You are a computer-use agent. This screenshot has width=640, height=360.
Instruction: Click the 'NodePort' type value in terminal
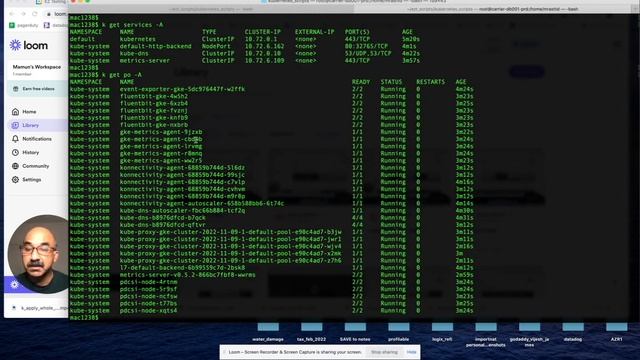pos(216,46)
